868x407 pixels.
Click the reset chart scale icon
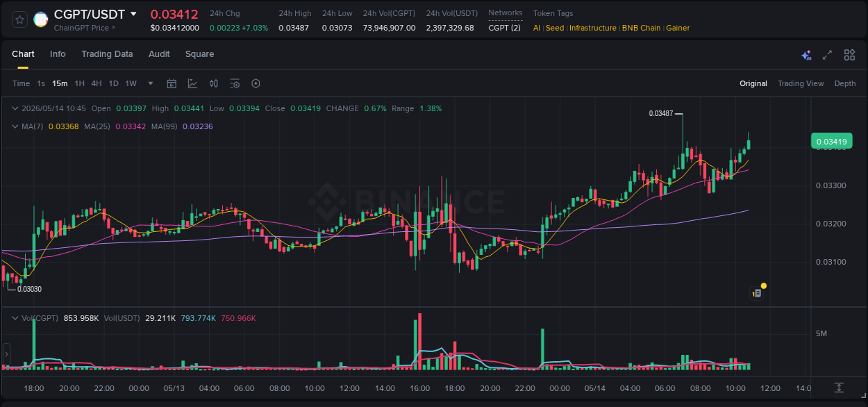click(x=839, y=388)
